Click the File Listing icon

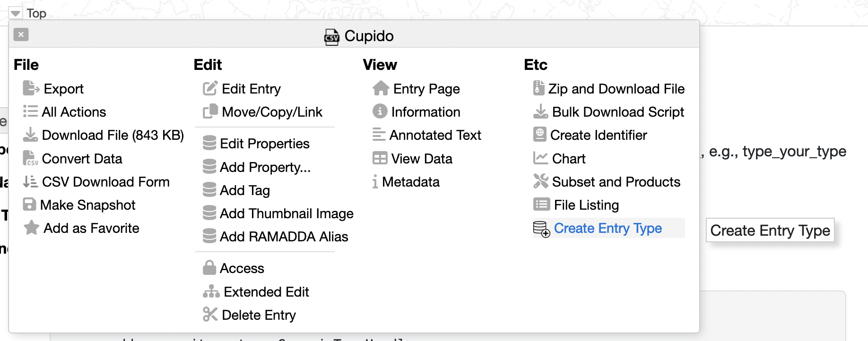point(541,204)
